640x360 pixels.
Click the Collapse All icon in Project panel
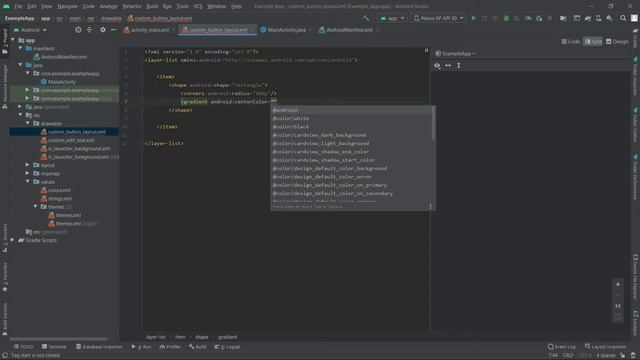(x=89, y=30)
